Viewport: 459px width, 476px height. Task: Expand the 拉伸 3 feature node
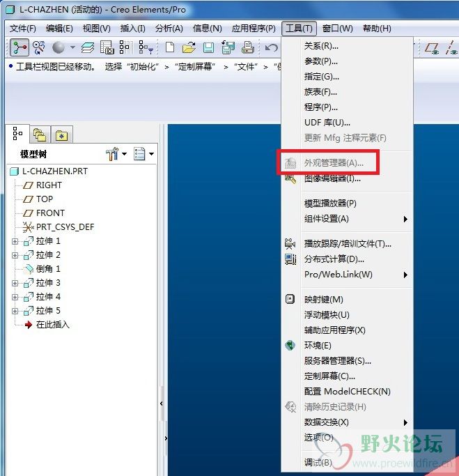[15, 283]
